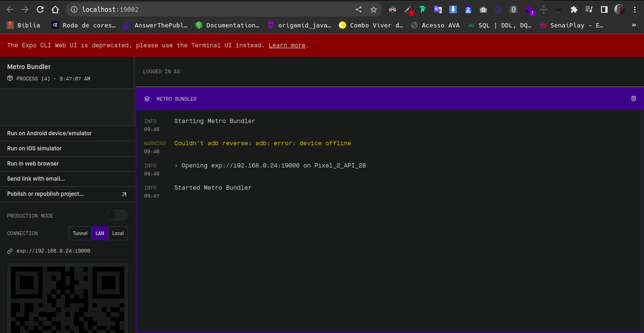Open the Google Translate extension
This screenshot has width=644, height=333.
pos(438,9)
